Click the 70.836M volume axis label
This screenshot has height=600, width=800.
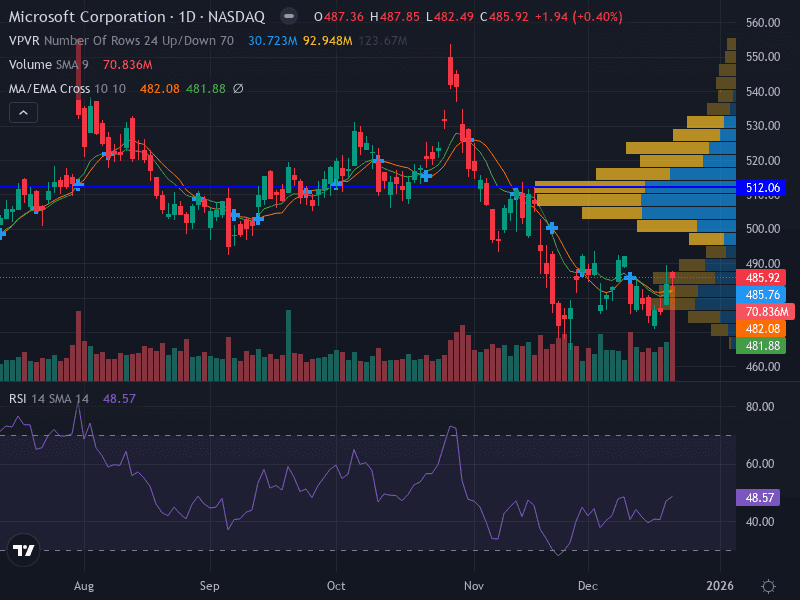point(765,311)
